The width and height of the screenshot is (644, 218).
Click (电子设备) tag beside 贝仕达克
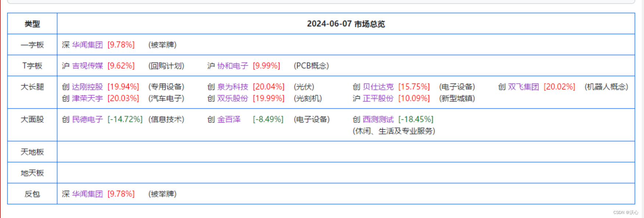coord(457,87)
